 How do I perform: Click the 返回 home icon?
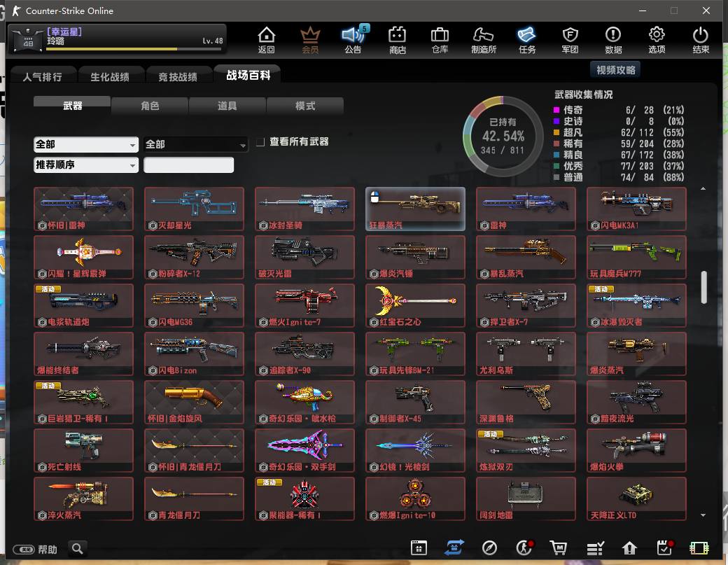[267, 40]
